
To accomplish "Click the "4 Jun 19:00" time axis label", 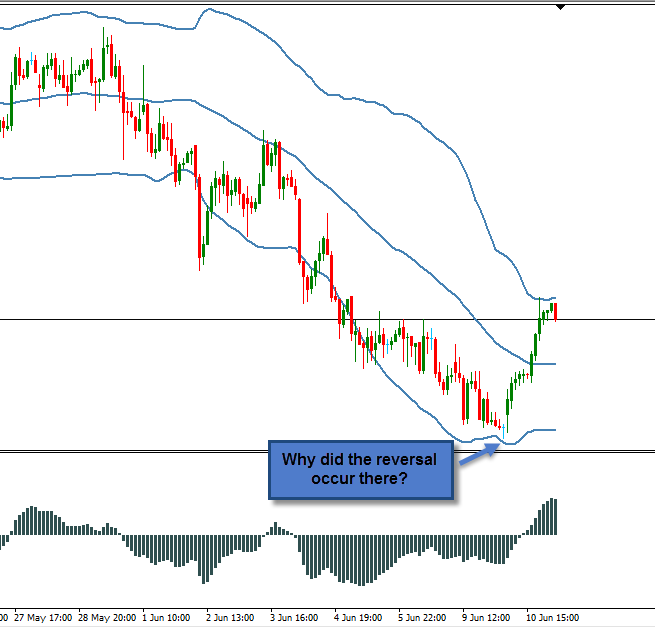I will click(355, 617).
